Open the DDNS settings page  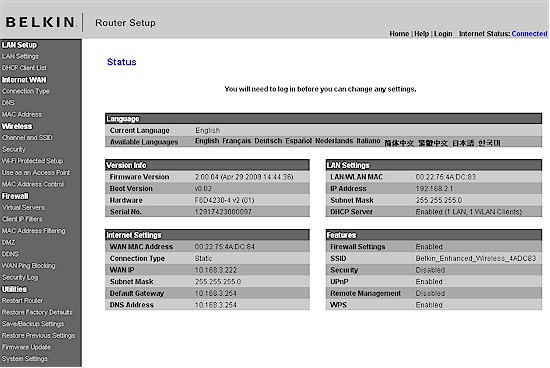(10, 254)
